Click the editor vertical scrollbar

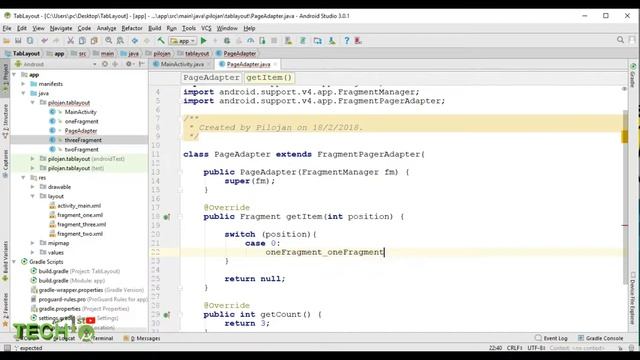tap(624, 198)
